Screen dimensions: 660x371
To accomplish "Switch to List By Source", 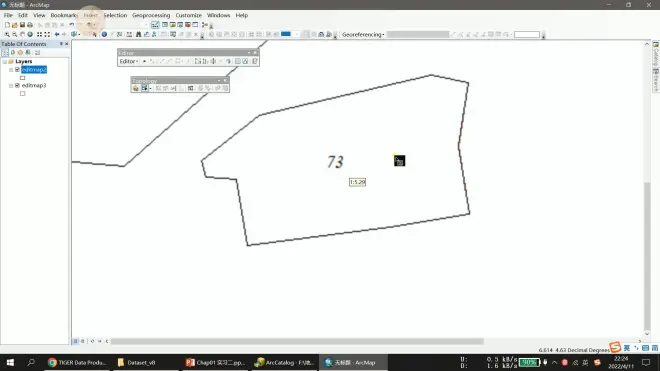I will pos(13,53).
